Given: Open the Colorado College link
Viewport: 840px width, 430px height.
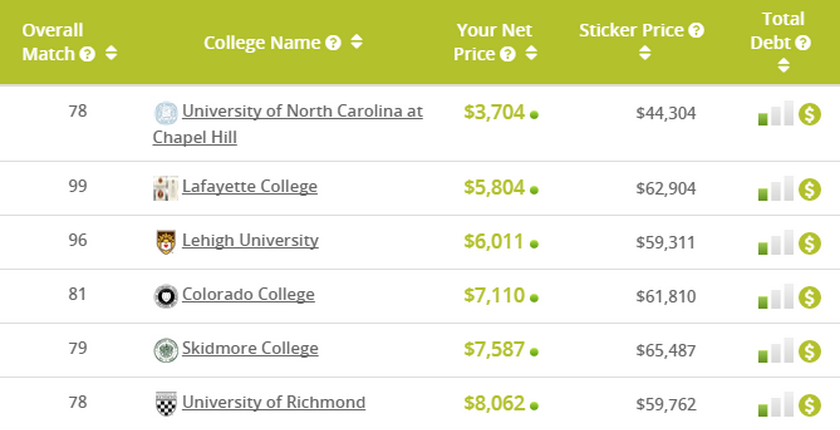Looking at the screenshot, I should 248,295.
